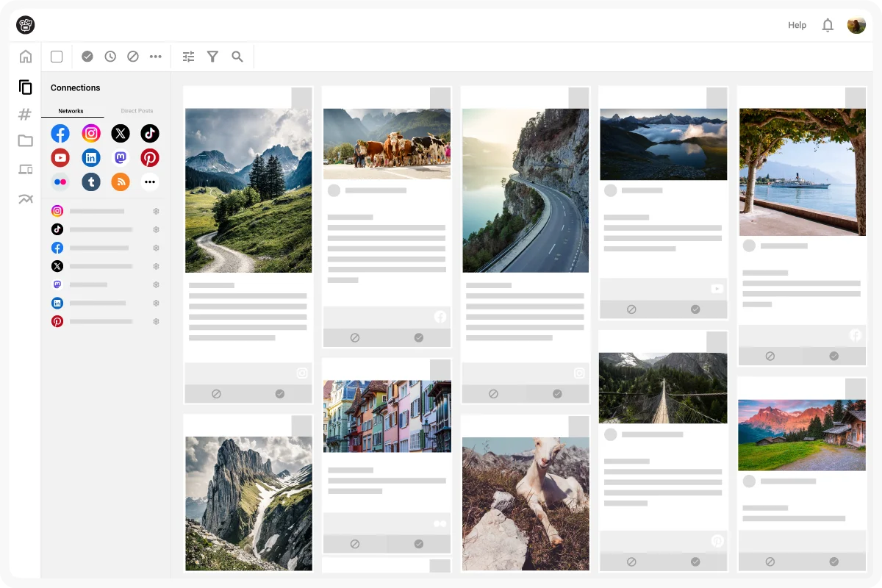Expand more networks with the ellipsis icon
The width and height of the screenshot is (882, 588).
[x=150, y=182]
